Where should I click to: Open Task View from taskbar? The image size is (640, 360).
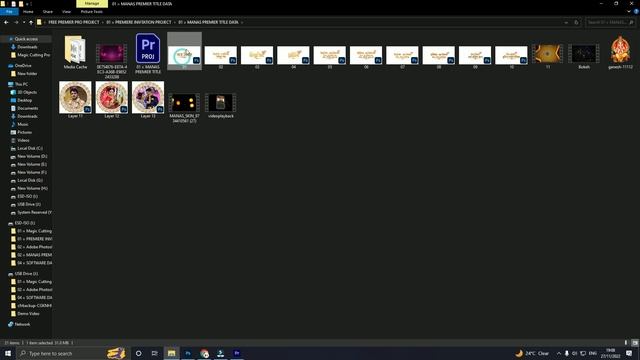tap(155, 353)
